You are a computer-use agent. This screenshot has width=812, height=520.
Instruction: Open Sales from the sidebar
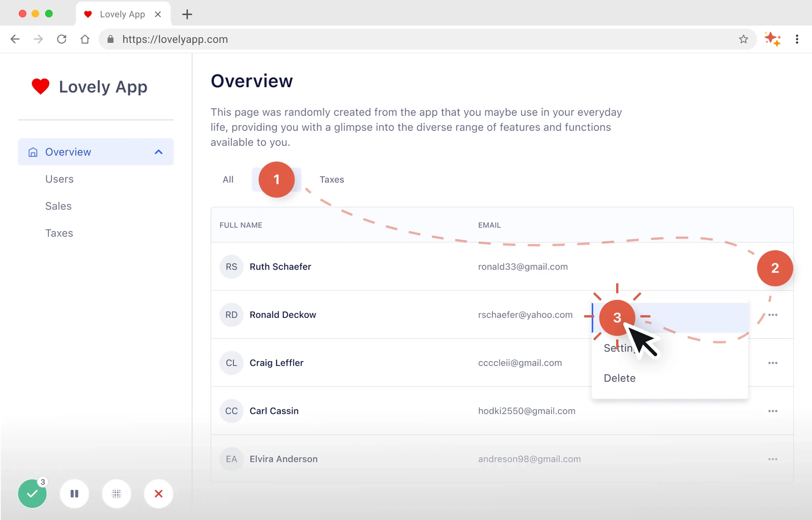58,206
